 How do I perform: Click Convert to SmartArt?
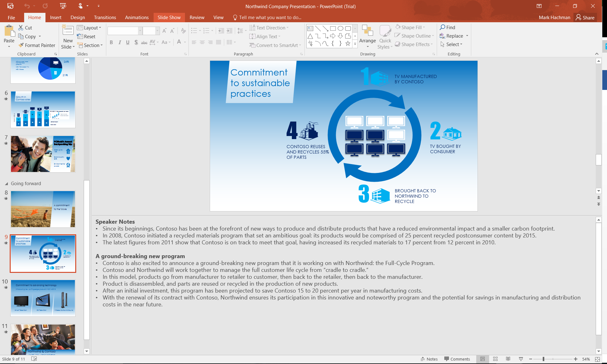275,45
